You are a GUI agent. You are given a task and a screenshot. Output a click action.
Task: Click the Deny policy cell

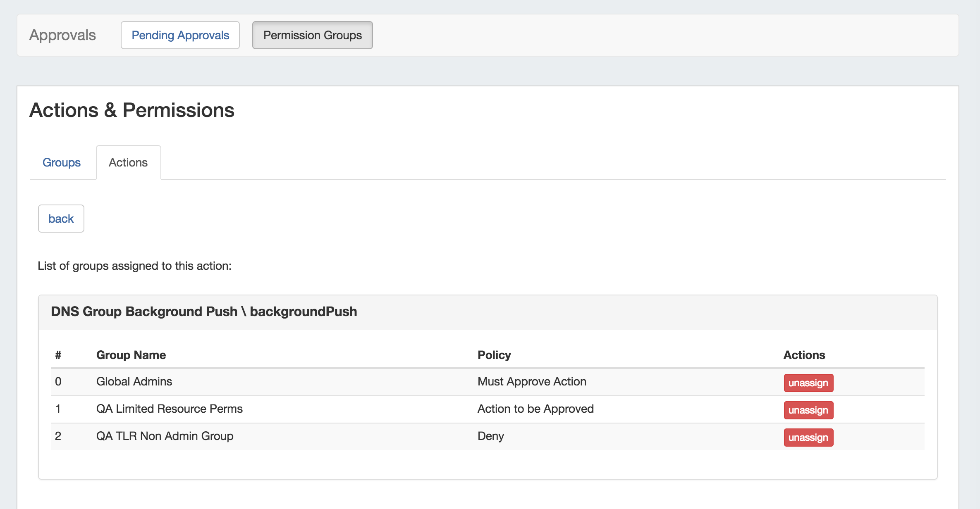tap(490, 436)
